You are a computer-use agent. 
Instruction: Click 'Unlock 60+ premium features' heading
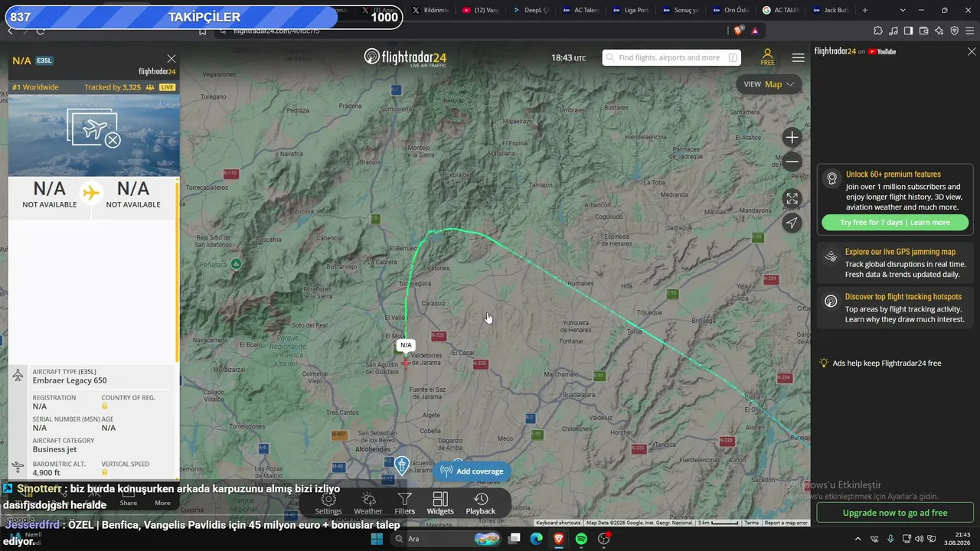tap(893, 174)
